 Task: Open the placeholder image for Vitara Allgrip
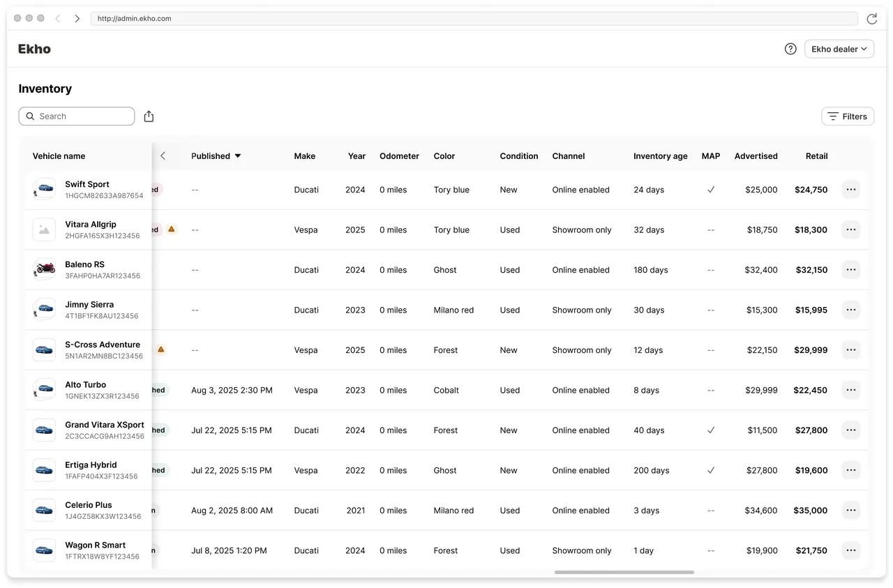point(44,229)
